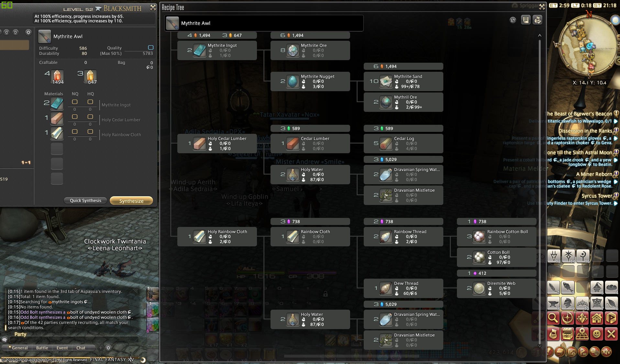Select Blacksmith anvil class hotbar icon
Screen dimensions: 620x364
point(554,304)
